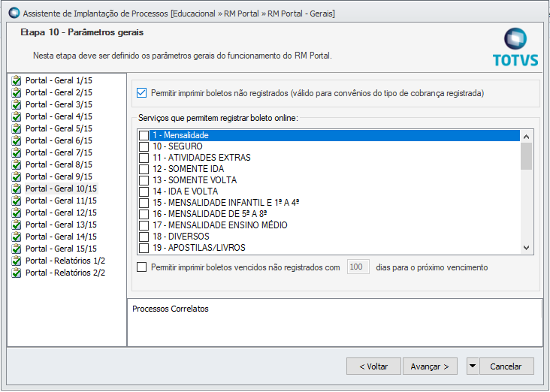
Task: Click the checkmark icon beside Portal - Geral 3/15
Action: click(x=16, y=104)
